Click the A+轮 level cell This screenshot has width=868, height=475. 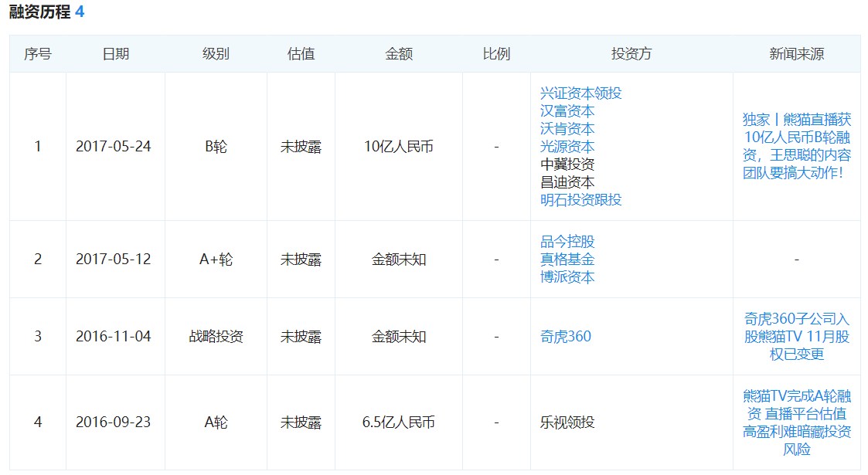(x=216, y=259)
